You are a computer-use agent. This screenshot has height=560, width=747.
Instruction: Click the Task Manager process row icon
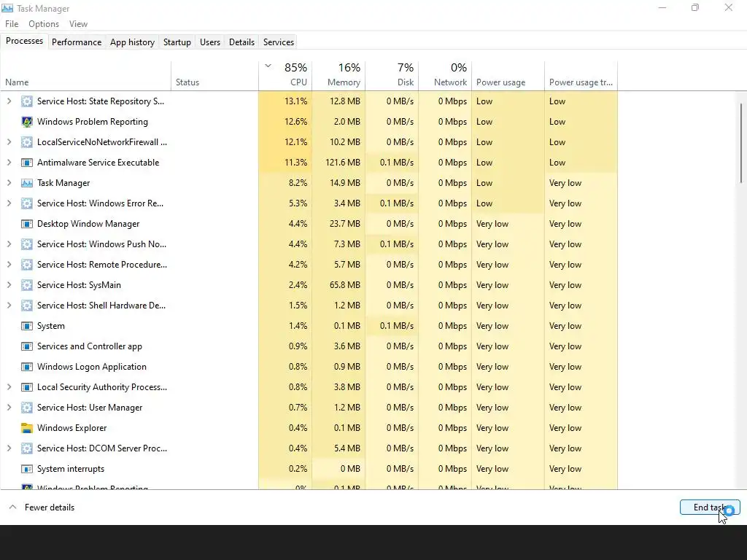pyautogui.click(x=27, y=183)
